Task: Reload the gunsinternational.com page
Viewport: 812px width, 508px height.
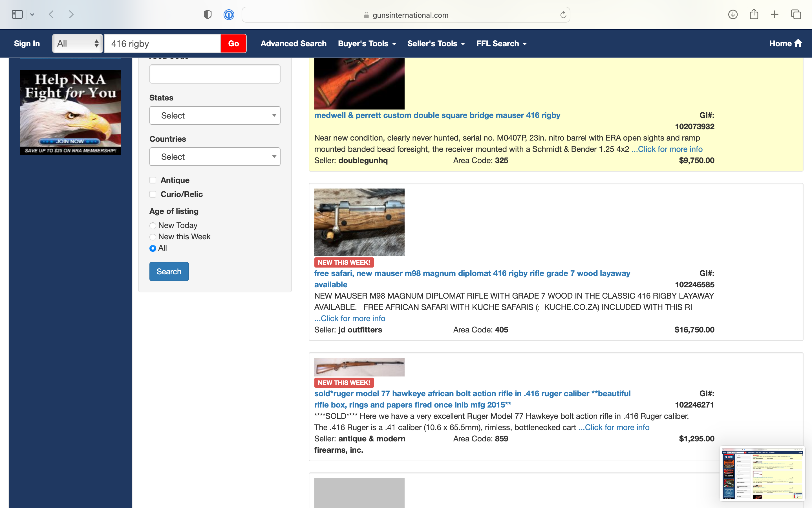Action: pos(563,15)
